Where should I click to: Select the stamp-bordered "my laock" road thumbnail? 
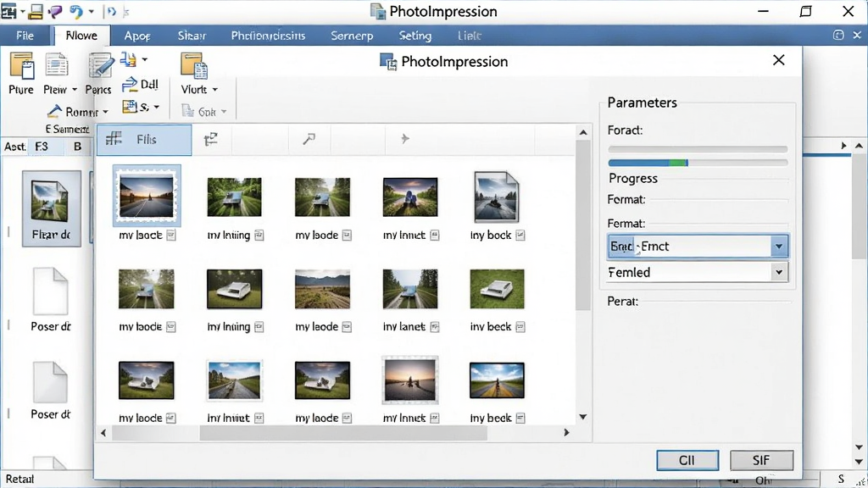click(147, 197)
